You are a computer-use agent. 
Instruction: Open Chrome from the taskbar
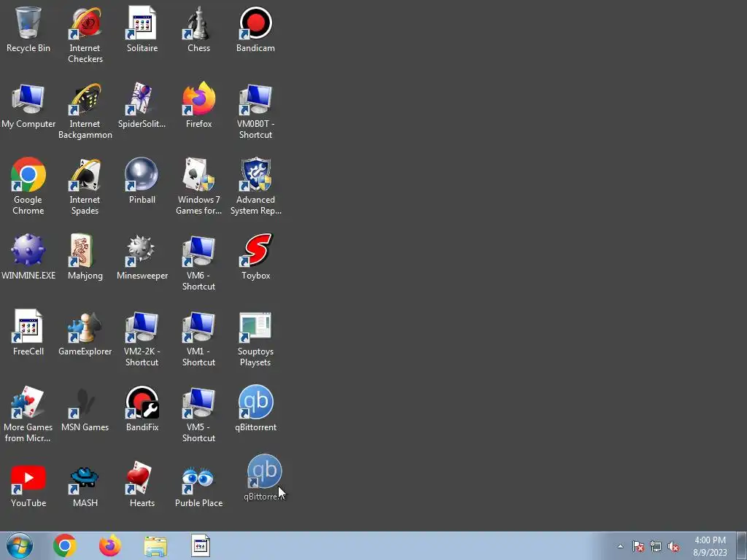pos(65,545)
